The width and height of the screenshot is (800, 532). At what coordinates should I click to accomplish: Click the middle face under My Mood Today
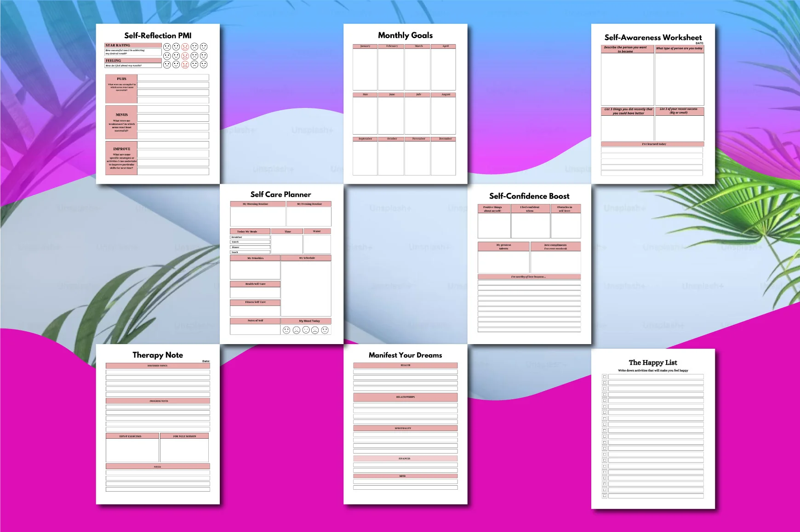coord(306,330)
